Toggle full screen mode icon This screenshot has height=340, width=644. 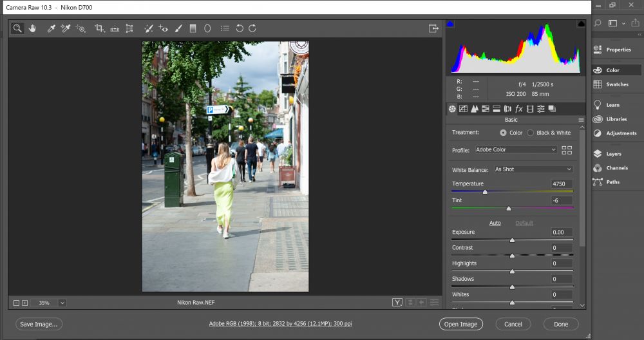pyautogui.click(x=433, y=28)
